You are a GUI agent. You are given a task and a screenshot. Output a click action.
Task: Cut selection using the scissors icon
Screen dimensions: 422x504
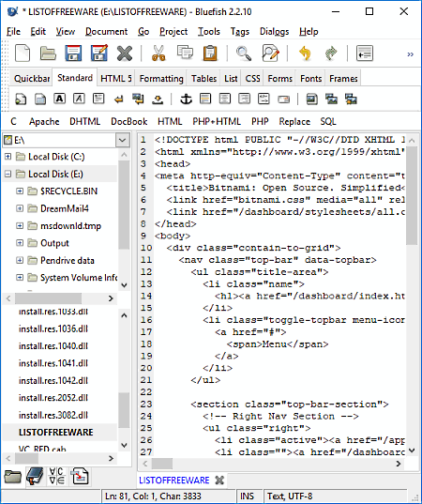tap(158, 53)
